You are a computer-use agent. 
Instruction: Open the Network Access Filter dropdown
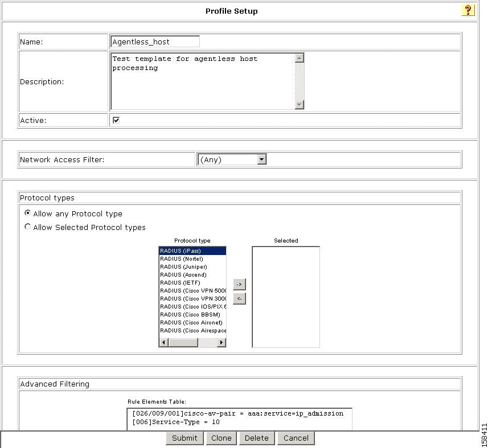232,159
